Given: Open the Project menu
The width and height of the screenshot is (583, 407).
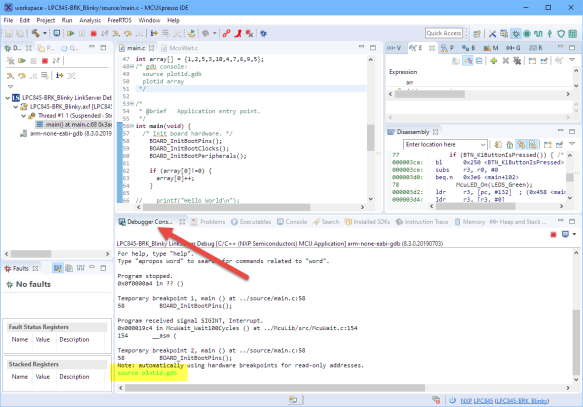Looking at the screenshot, I should click(46, 20).
